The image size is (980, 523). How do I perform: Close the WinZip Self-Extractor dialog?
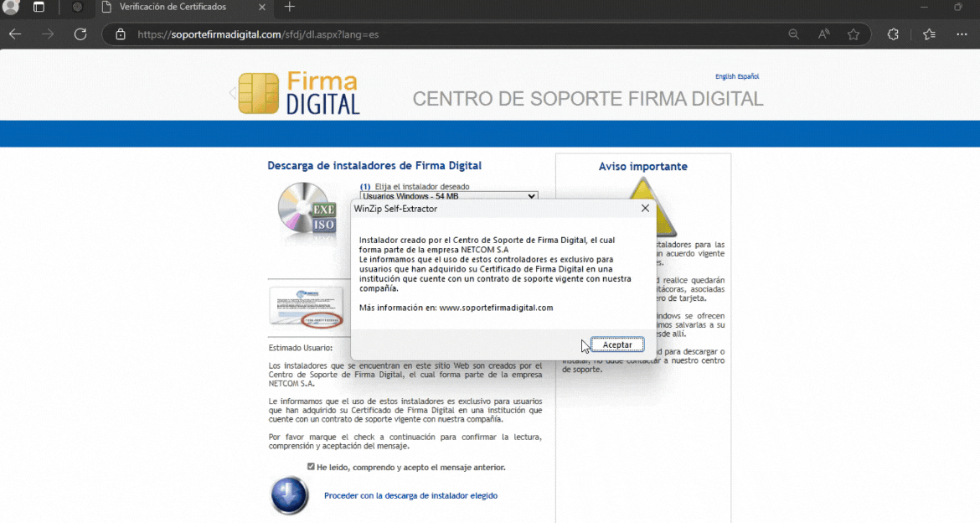645,208
